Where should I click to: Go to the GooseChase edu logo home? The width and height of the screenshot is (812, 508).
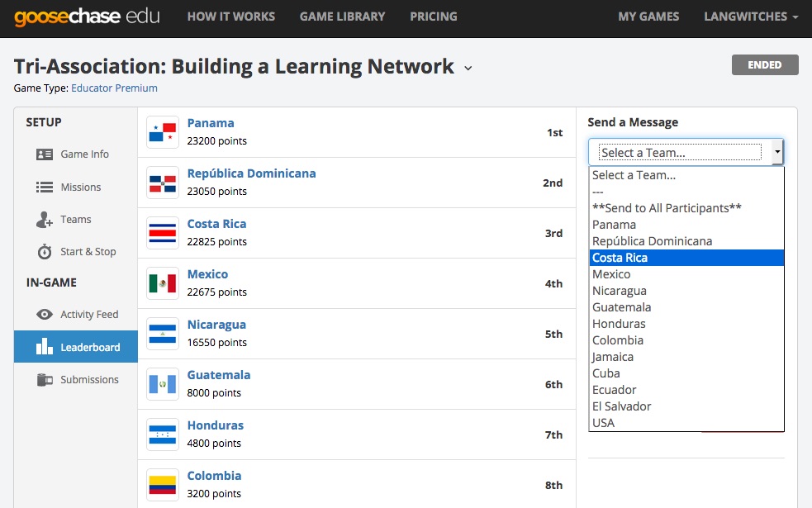(x=87, y=17)
